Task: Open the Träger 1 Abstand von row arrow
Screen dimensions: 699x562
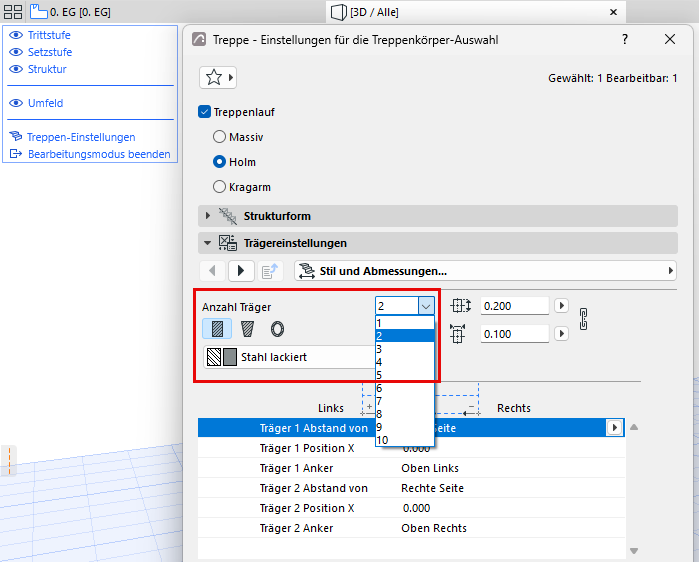Action: coord(615,428)
